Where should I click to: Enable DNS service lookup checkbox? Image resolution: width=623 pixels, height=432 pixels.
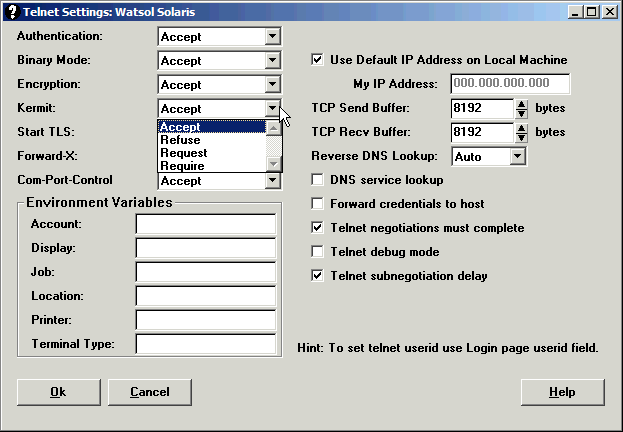click(x=318, y=180)
